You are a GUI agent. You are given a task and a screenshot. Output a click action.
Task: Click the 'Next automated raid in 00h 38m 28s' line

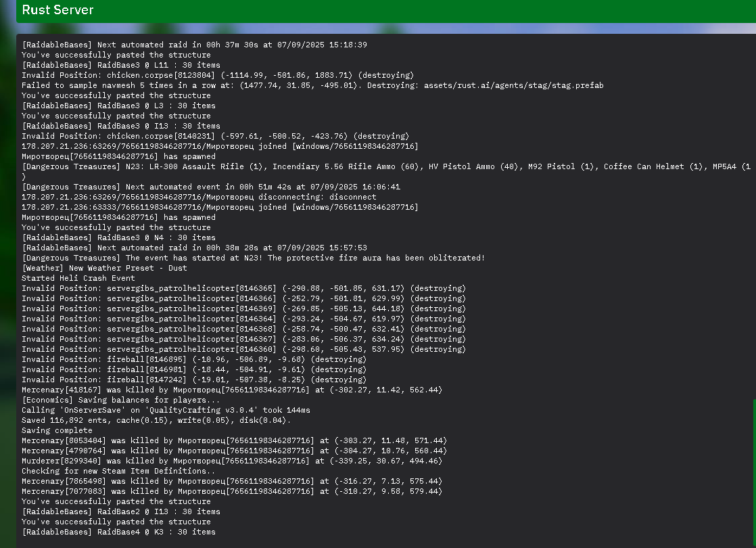pyautogui.click(x=194, y=248)
